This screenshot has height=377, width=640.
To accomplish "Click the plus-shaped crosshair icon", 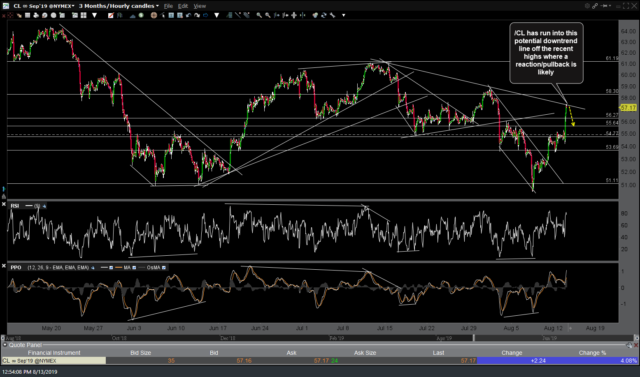I will [x=294, y=16].
